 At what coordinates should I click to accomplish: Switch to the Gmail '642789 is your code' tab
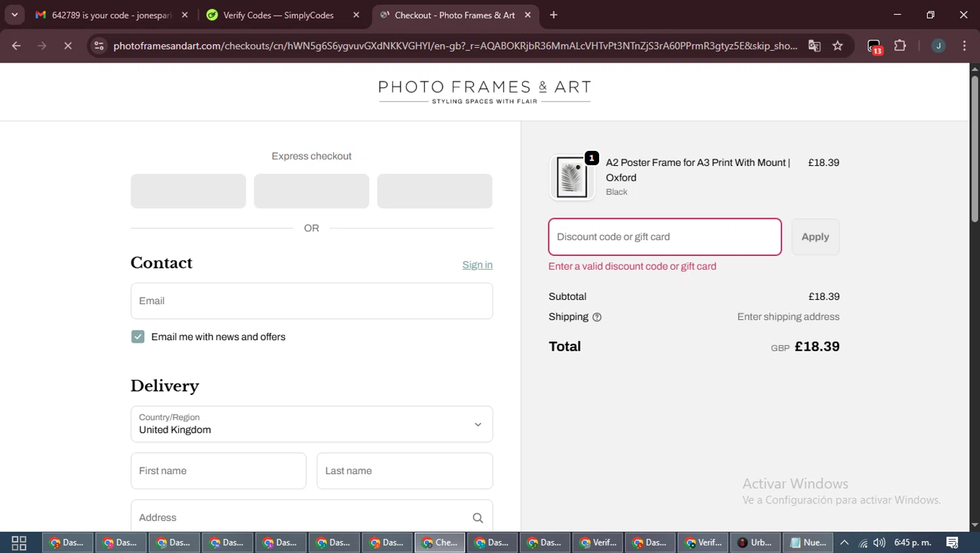(111, 15)
